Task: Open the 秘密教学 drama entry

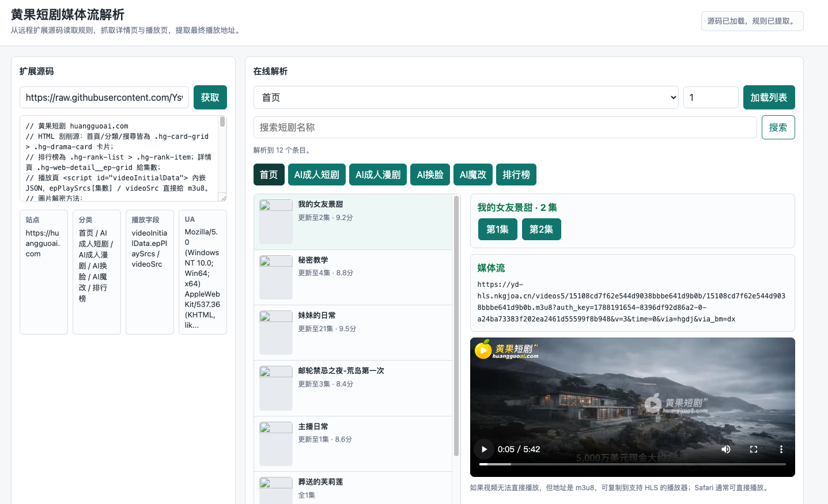Action: [353, 278]
